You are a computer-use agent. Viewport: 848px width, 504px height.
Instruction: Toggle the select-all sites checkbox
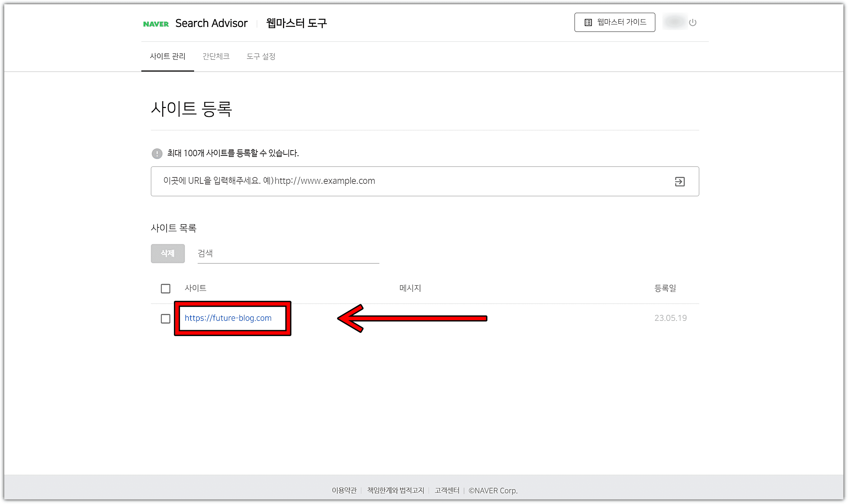(x=165, y=288)
